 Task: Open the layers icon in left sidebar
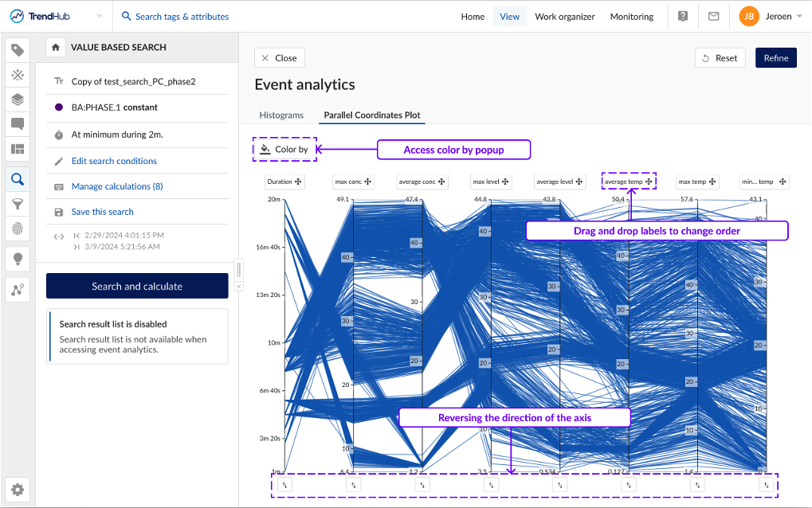(x=18, y=100)
